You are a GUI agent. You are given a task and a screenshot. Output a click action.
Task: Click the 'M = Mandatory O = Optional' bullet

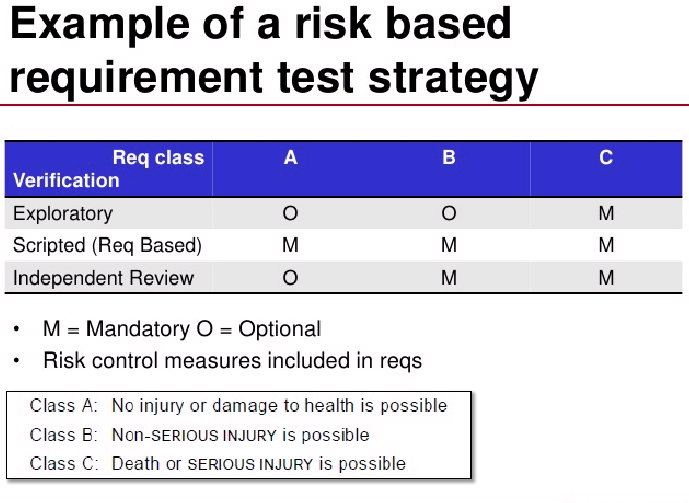[182, 329]
